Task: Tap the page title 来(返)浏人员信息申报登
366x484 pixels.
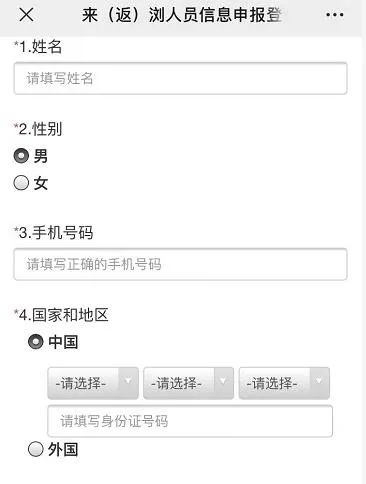Action: [182, 15]
